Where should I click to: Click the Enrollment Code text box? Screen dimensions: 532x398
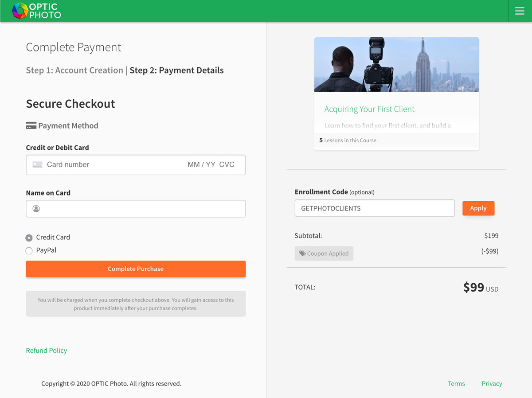click(x=375, y=208)
